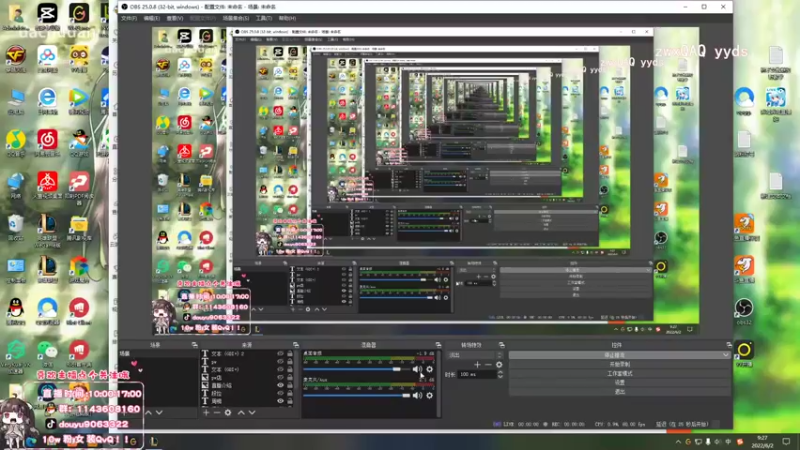Toggle lock for the pv text source
The height and width of the screenshot is (450, 800).
(290, 361)
